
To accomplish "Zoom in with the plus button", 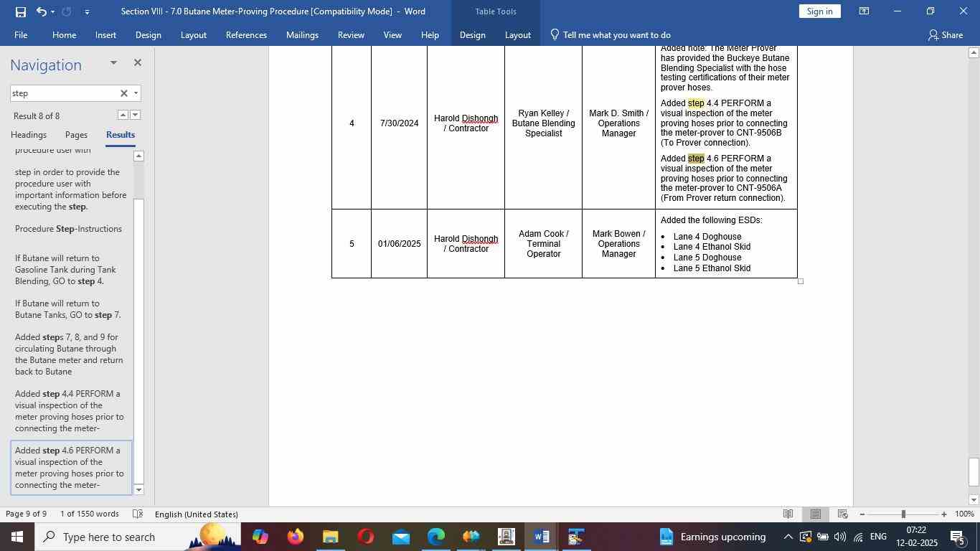I will 944,514.
